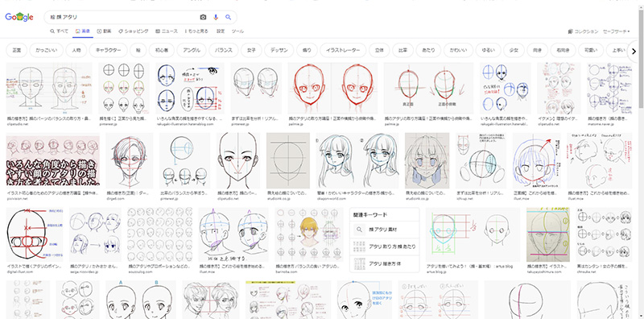Screen dimensions: 644x319
Task: Select the 立体 filter chip
Action: pos(379,50)
